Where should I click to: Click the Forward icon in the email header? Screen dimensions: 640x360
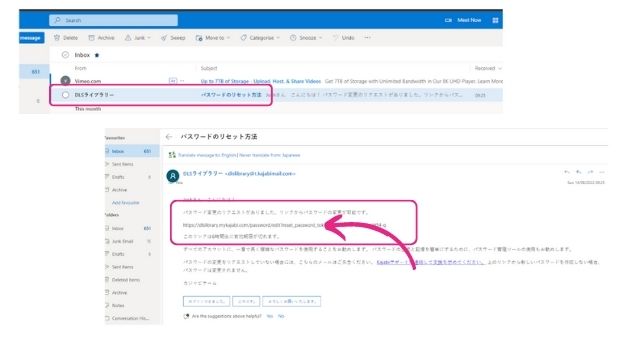[590, 172]
